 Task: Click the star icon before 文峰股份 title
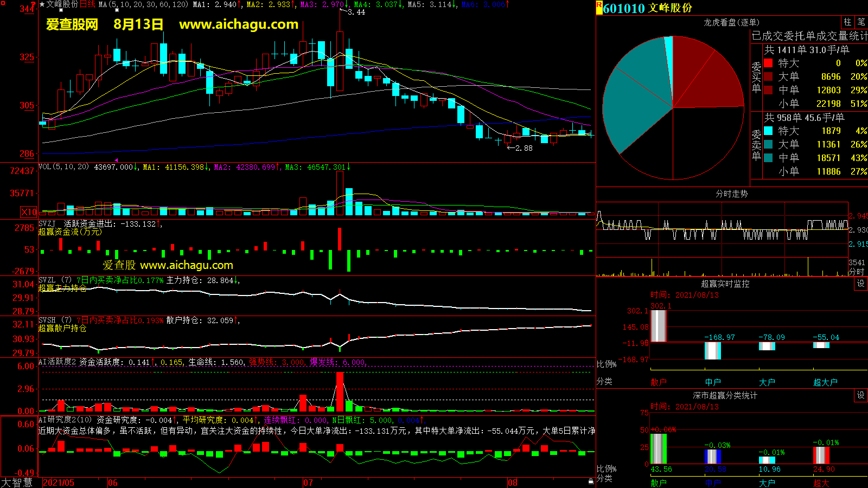click(42, 4)
